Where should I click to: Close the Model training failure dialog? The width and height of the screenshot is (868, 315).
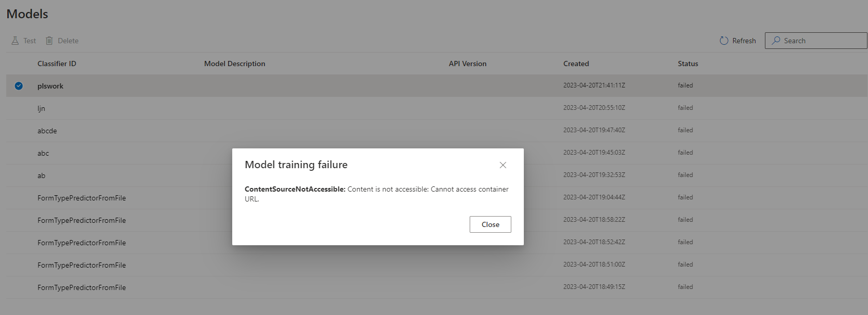490,224
